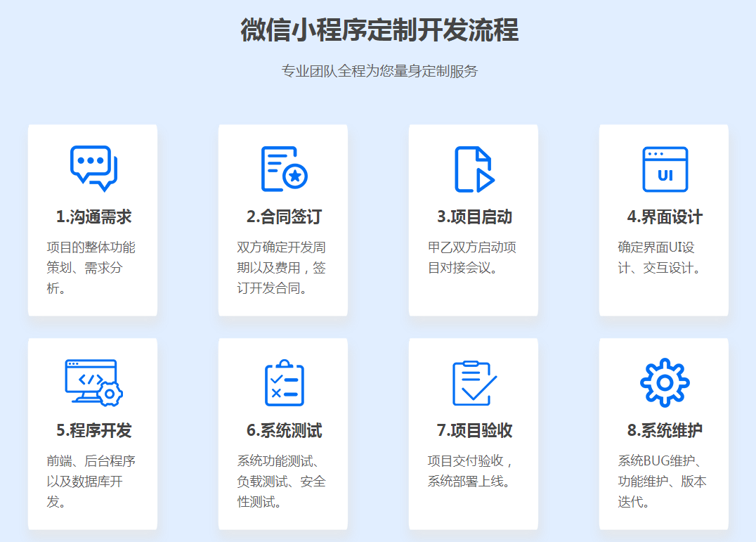Click description 前端、后台程序以及数据库开发

[91, 482]
